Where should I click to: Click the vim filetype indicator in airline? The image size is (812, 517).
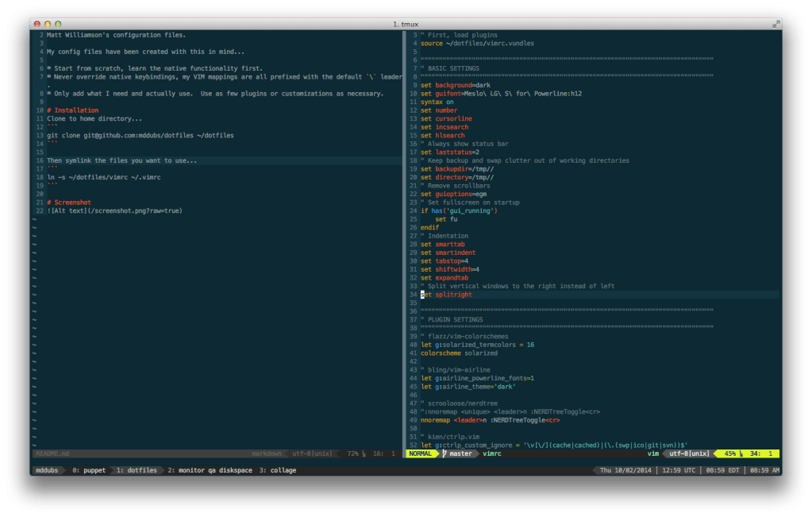[652, 453]
